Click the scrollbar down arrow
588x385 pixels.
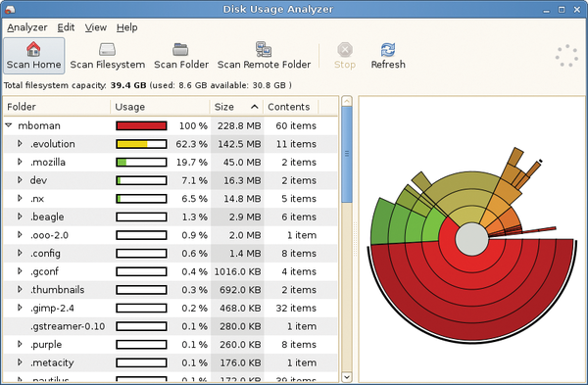click(347, 377)
